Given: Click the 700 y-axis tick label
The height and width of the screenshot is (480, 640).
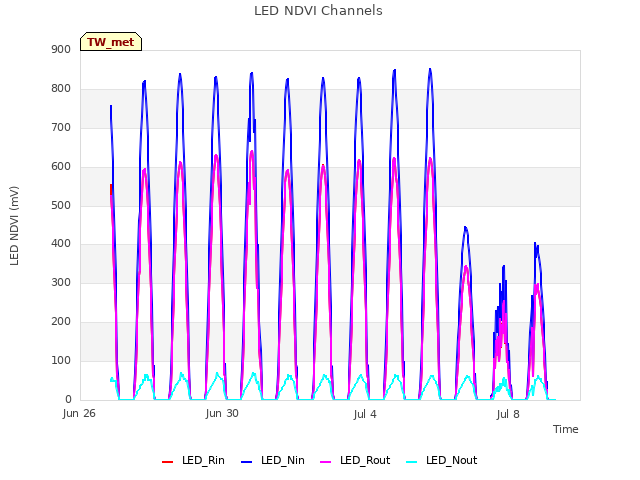Looking at the screenshot, I should pyautogui.click(x=61, y=128).
